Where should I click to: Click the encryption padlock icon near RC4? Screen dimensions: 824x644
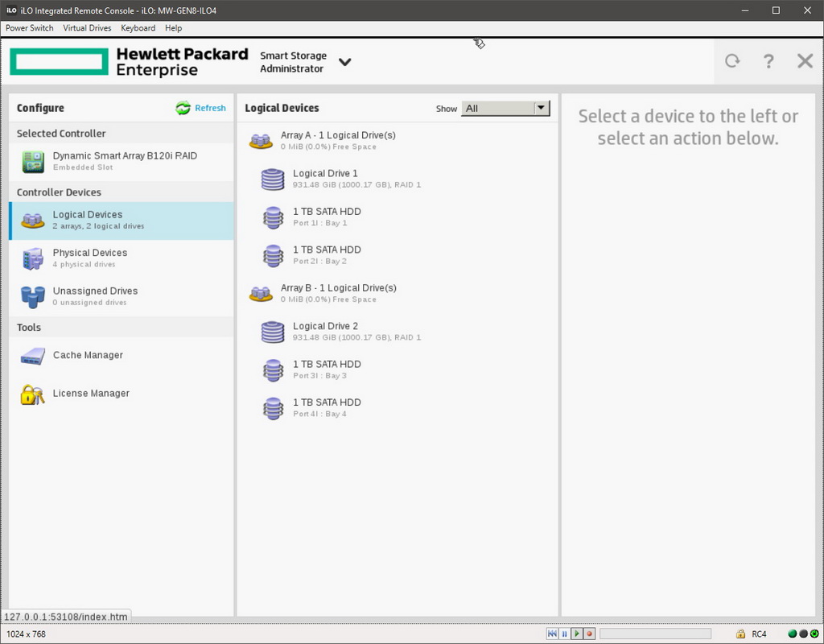pyautogui.click(x=740, y=634)
